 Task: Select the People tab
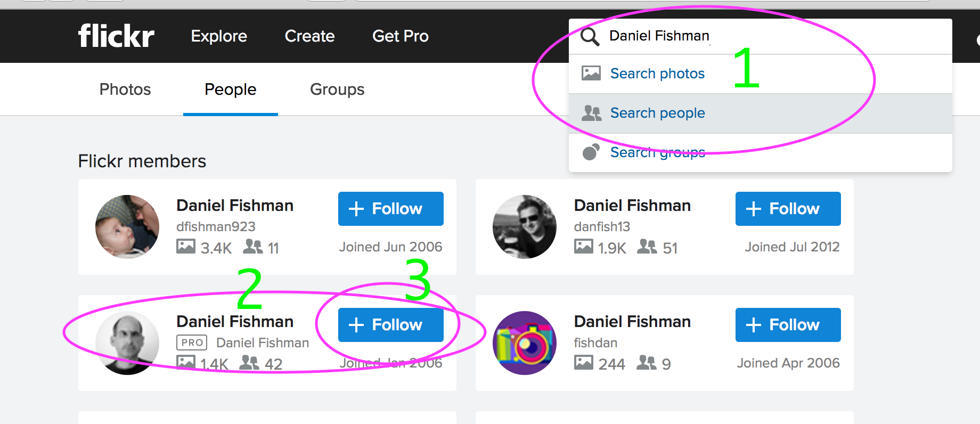coord(231,89)
